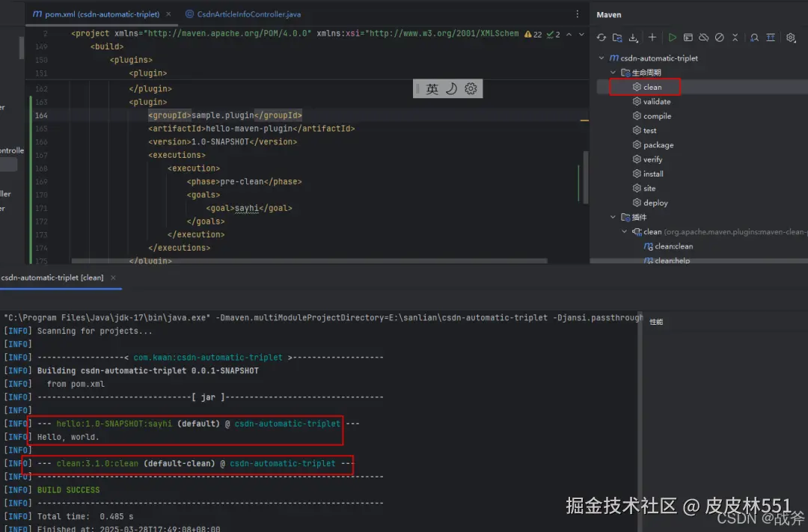Screen dimensions: 808x532
Task: Collapse all Maven tree nodes icon
Action: pos(735,37)
